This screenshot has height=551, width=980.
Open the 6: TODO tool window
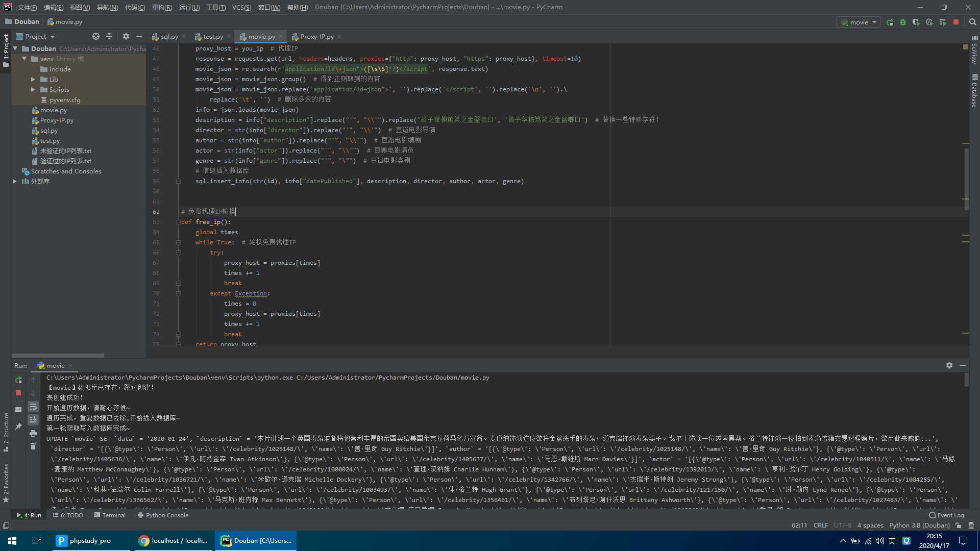point(68,515)
